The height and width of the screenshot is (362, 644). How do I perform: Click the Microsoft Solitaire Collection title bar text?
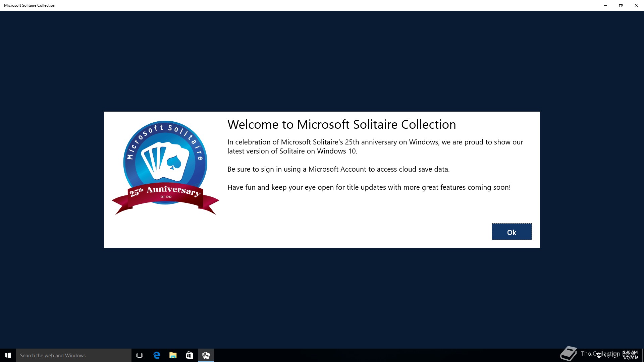(30, 5)
